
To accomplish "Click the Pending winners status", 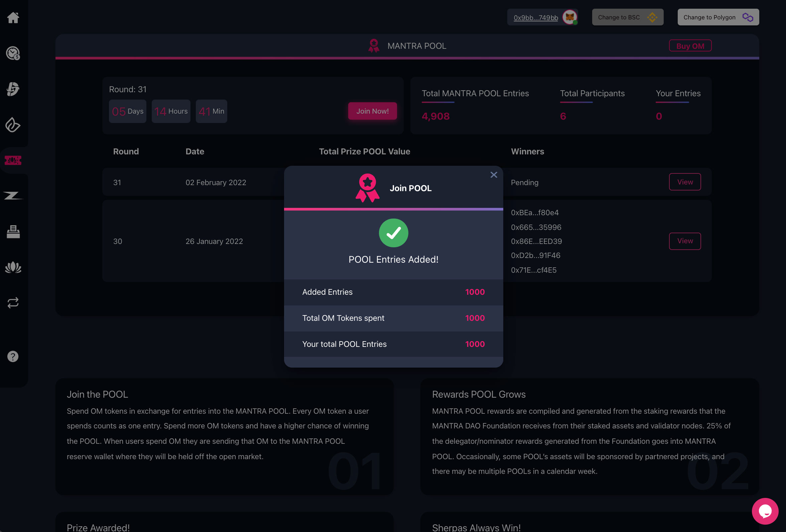I will click(525, 183).
